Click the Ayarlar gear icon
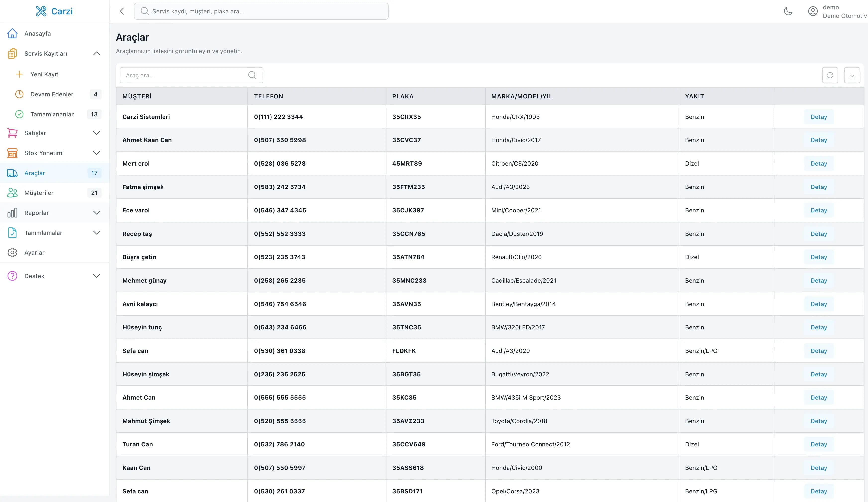The height and width of the screenshot is (502, 868). pos(12,252)
